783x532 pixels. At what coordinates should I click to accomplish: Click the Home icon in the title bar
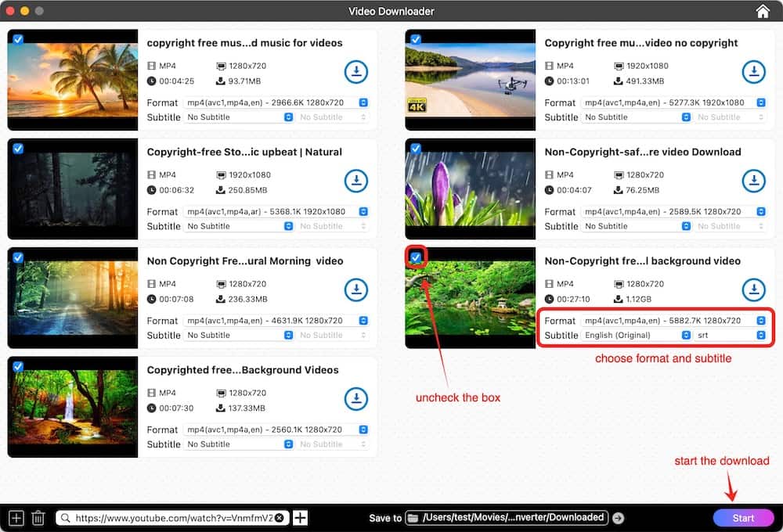pyautogui.click(x=762, y=11)
